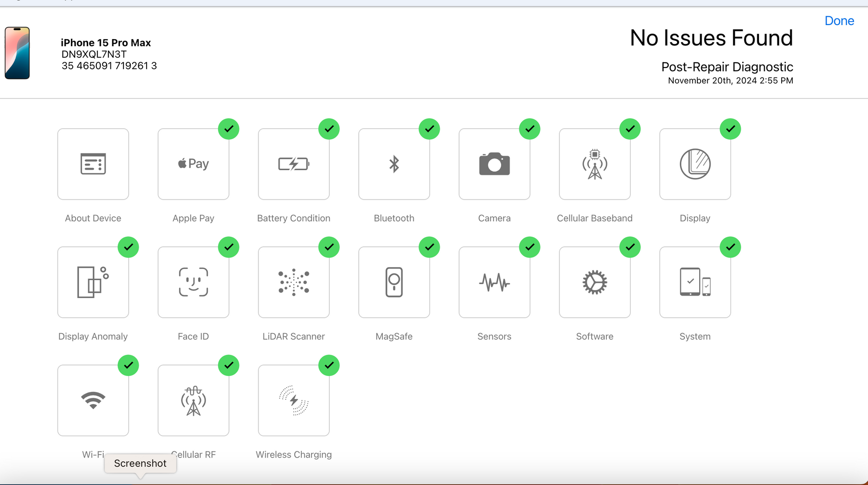868x485 pixels.
Task: Select the MagSafe diagnostic tile
Action: click(x=394, y=282)
